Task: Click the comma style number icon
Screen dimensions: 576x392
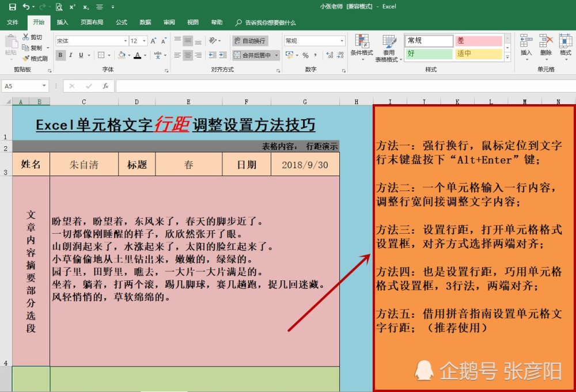Action: click(x=316, y=55)
